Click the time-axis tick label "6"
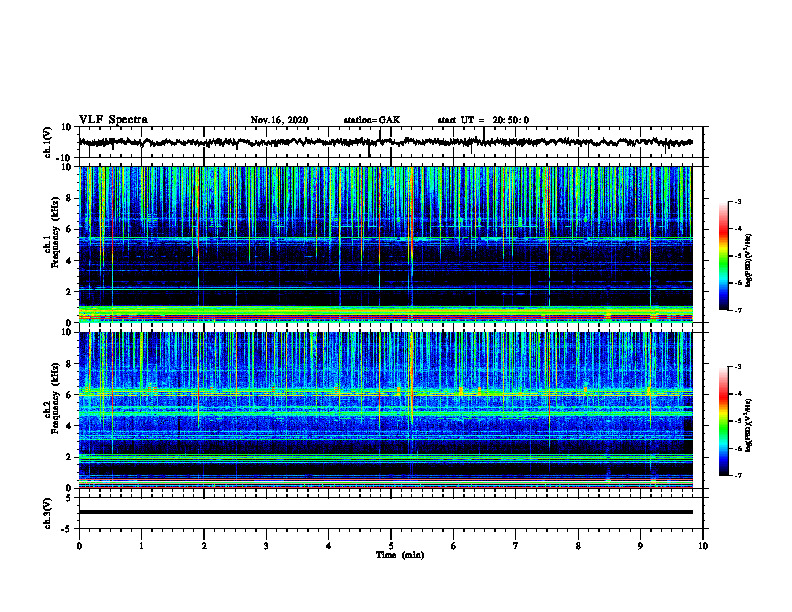The image size is (792, 612). (454, 546)
